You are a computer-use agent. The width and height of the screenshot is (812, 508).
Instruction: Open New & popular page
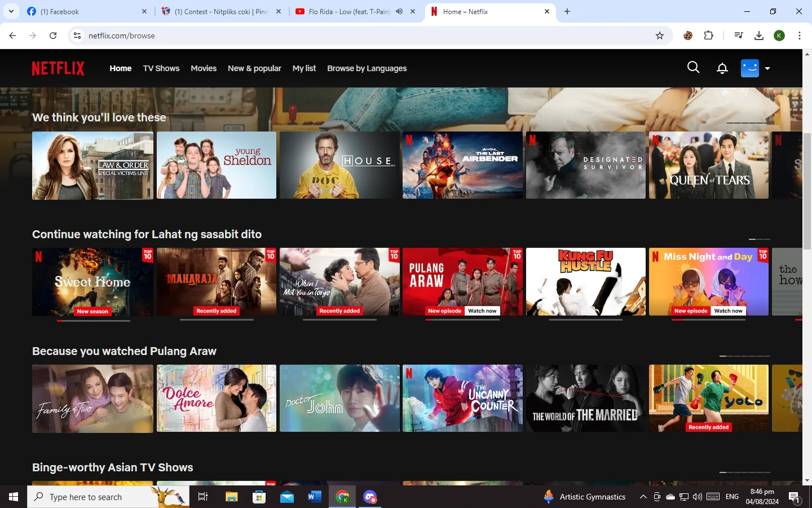click(254, 68)
